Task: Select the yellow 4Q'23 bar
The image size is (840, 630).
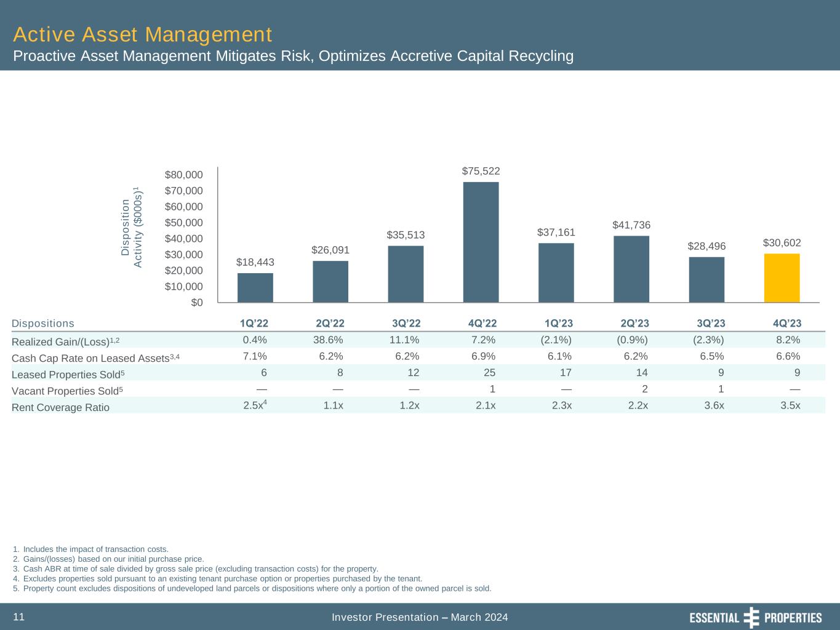Action: [782, 277]
